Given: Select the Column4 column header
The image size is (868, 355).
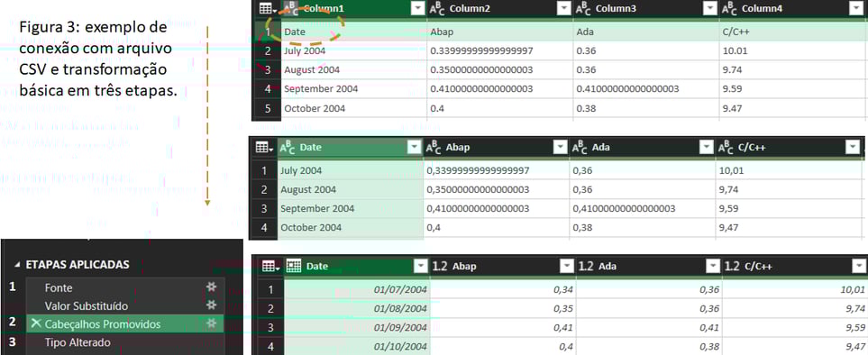Looking at the screenshot, I should point(792,9).
